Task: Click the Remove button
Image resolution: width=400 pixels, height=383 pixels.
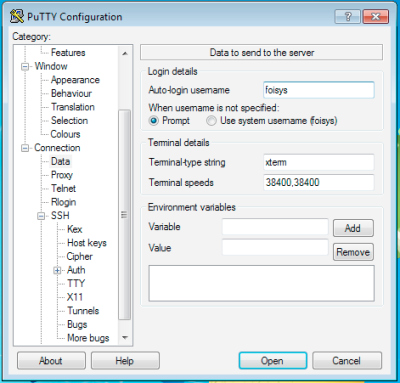Action: 353,252
